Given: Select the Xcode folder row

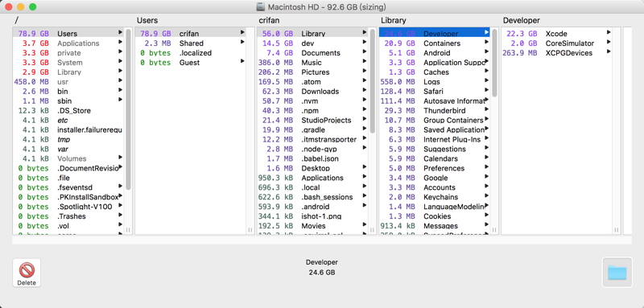Looking at the screenshot, I should (556, 33).
